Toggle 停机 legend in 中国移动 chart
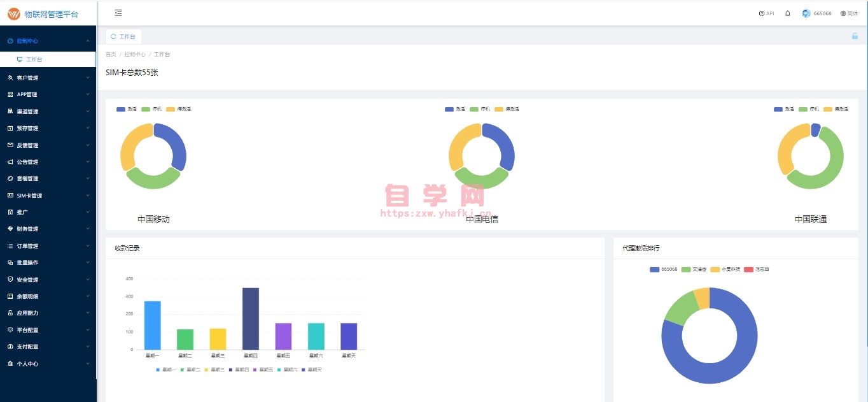The width and height of the screenshot is (868, 402). click(151, 109)
